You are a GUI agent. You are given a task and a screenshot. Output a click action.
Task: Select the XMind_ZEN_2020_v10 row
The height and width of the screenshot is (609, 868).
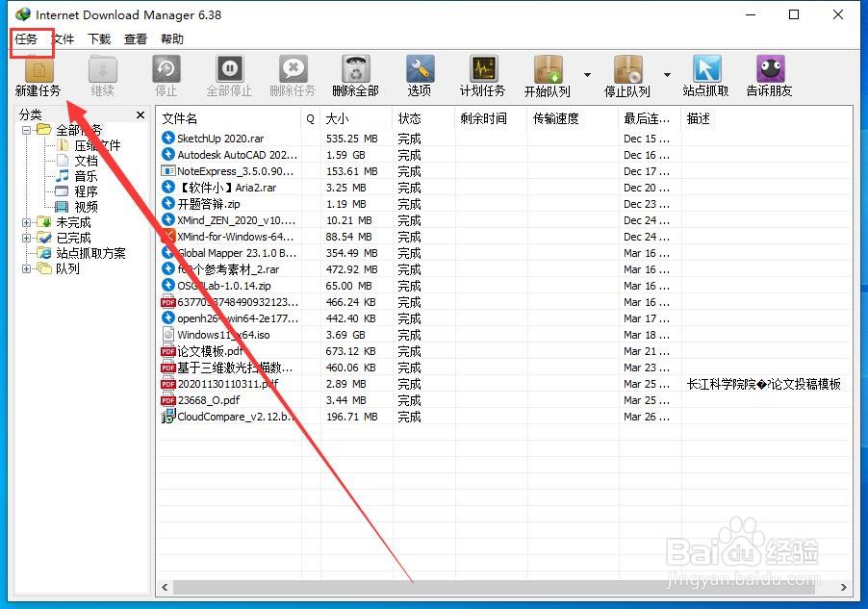[x=503, y=220]
